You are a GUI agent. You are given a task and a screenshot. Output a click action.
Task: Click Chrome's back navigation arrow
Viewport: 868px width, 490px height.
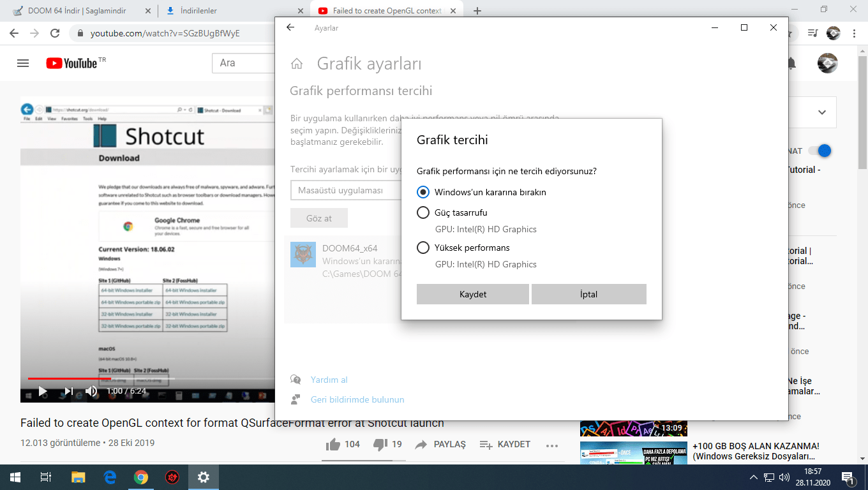(x=15, y=33)
